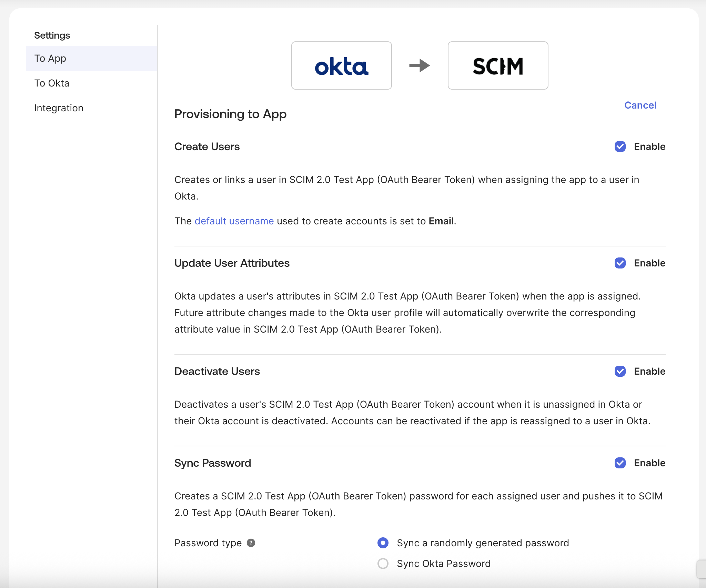
Task: Toggle Enable for Deactivate Users
Action: click(x=620, y=372)
